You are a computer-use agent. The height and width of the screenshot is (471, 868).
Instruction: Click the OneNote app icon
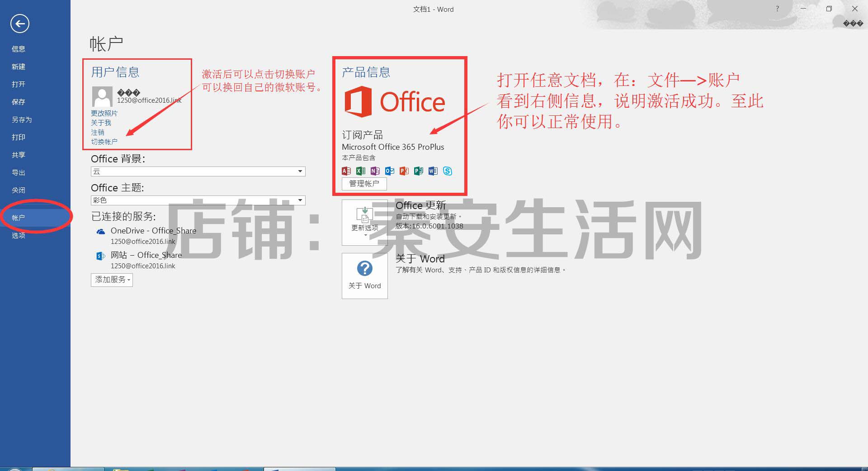375,171
